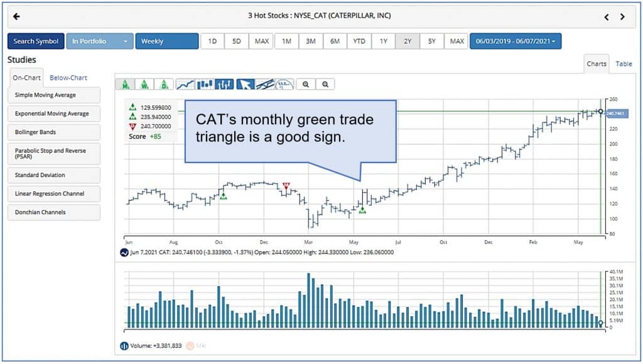The image size is (643, 364).
Task: Toggle the daily trade triangle button
Action: coord(164,85)
